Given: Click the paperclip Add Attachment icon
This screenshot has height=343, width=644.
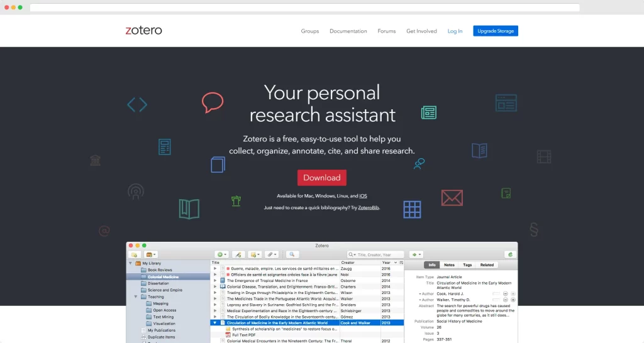Looking at the screenshot, I should 272,255.
